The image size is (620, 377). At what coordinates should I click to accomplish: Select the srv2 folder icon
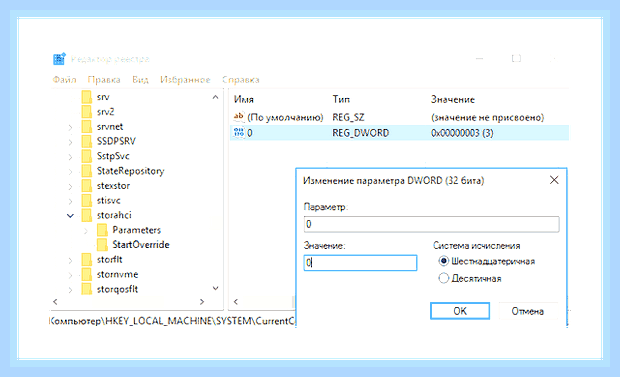click(87, 112)
